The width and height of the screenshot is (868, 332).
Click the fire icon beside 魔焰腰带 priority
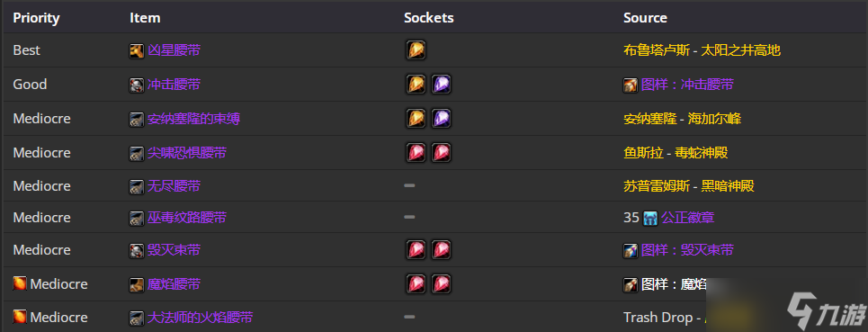point(20,283)
